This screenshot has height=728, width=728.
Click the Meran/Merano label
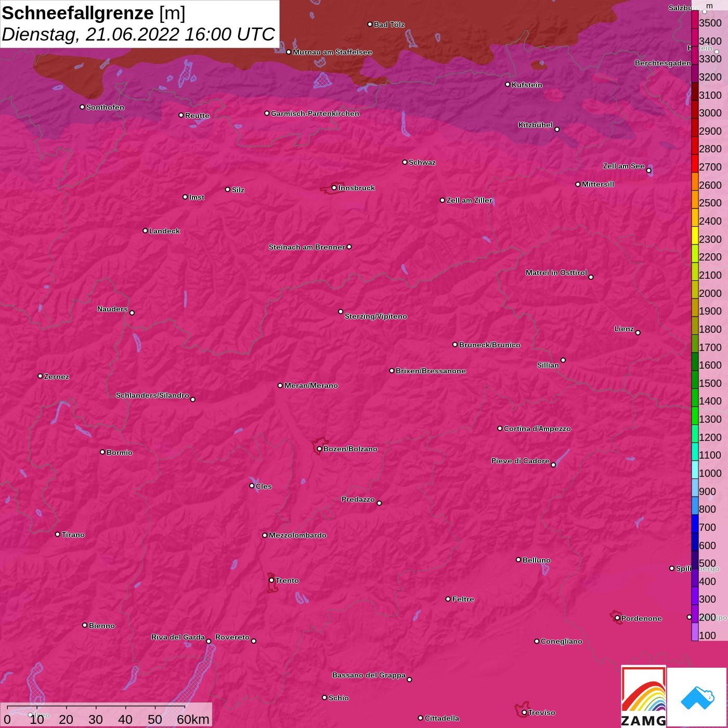coord(311,385)
